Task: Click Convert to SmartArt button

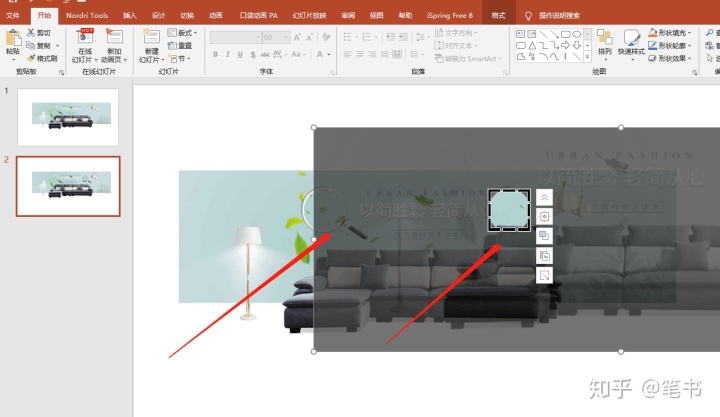Action: (x=468, y=58)
